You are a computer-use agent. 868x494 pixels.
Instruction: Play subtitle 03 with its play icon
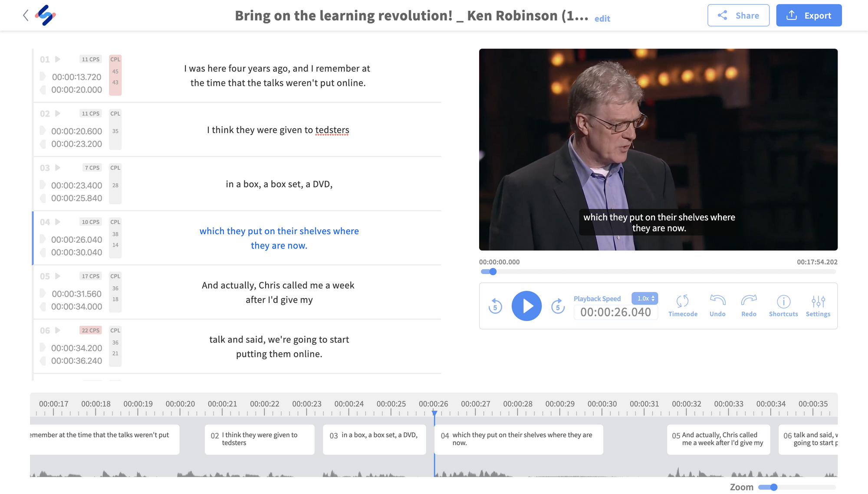pos(58,168)
